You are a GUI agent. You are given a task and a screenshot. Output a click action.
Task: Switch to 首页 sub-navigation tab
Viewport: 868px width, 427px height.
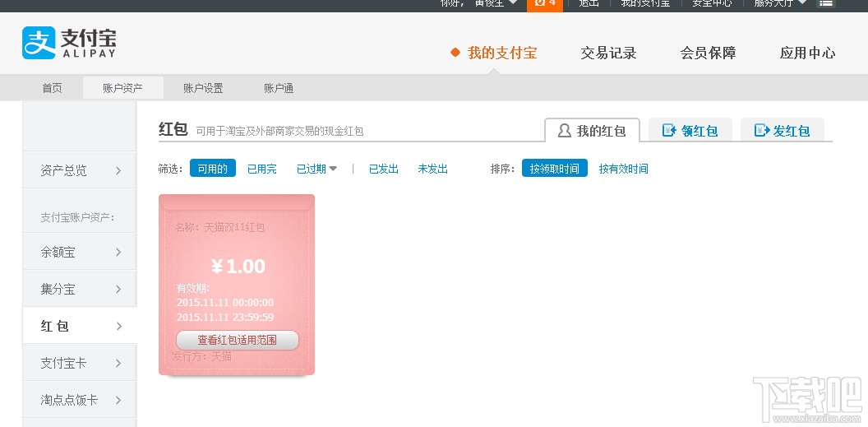(53, 88)
